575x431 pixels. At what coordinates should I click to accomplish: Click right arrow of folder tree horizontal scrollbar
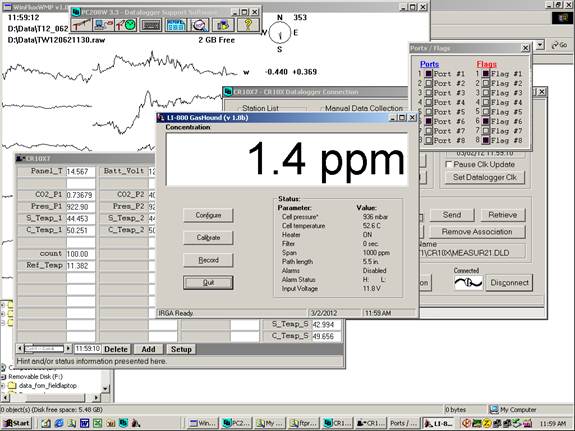pos(96,397)
